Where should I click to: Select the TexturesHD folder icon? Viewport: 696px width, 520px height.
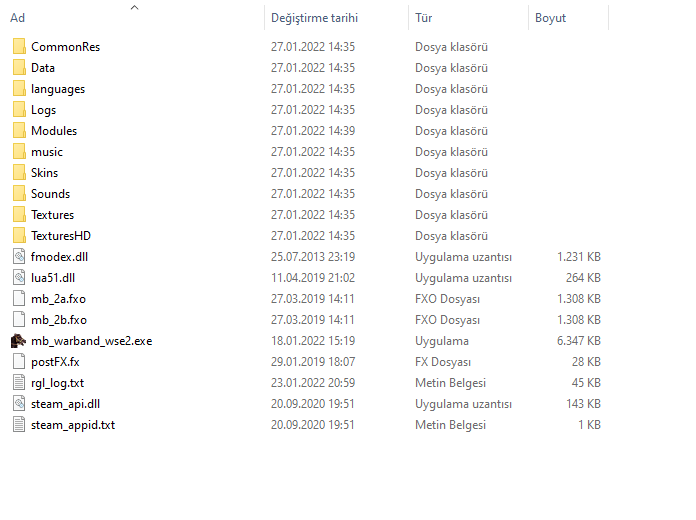click(19, 236)
